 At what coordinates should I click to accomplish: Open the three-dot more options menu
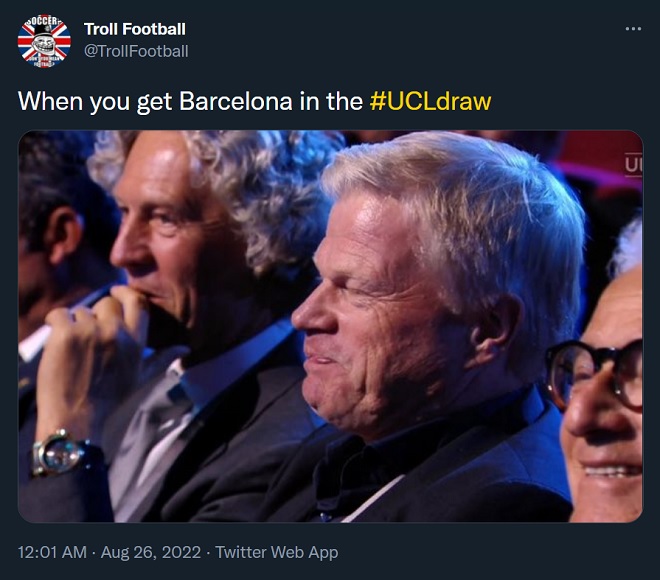point(632,28)
